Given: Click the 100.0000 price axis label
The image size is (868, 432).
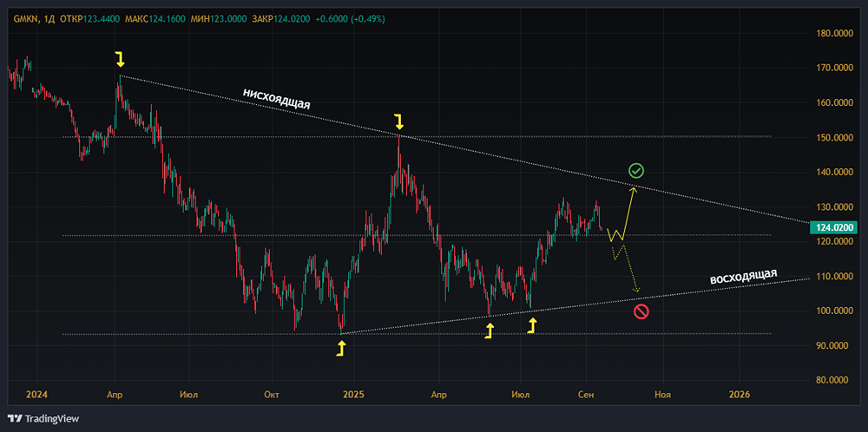Looking at the screenshot, I should 835,311.
